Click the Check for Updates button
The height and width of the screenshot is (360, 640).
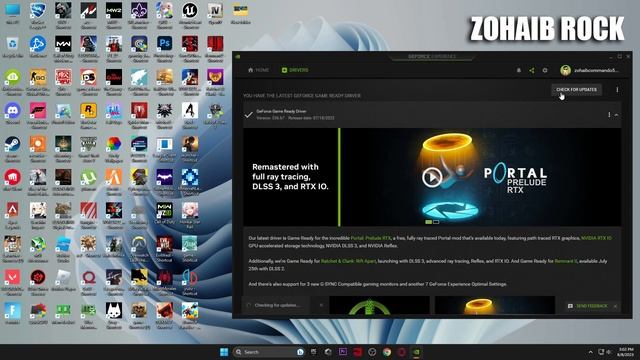click(x=576, y=89)
